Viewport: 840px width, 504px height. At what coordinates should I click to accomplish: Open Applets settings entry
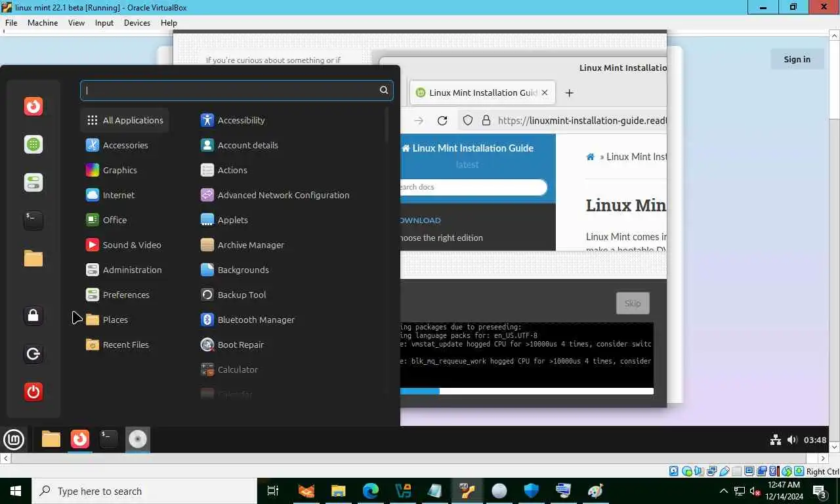click(224, 220)
